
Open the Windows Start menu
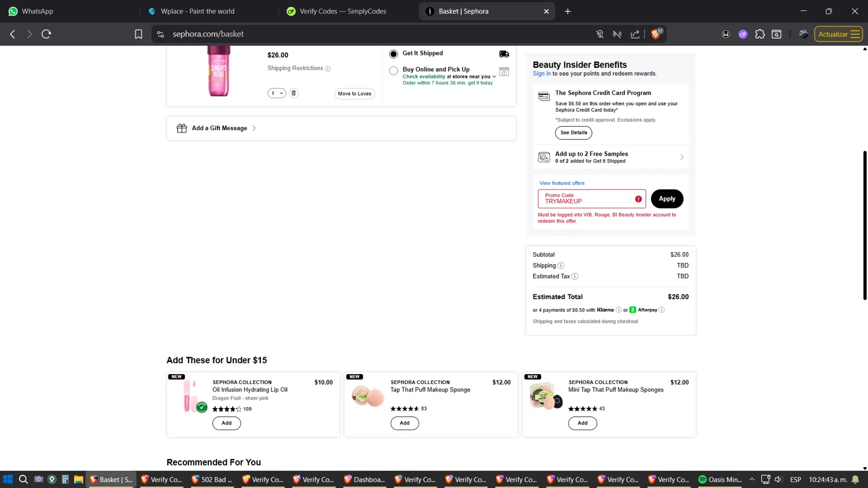(x=8, y=479)
